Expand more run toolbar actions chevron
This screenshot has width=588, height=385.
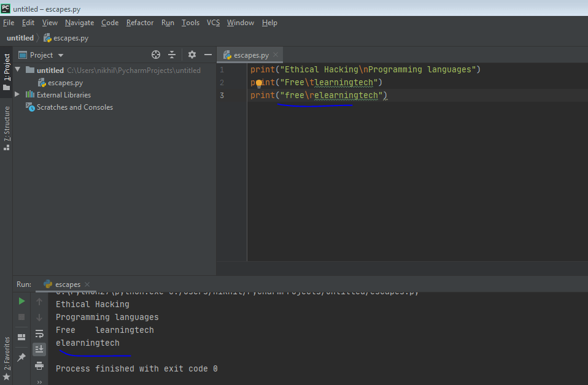click(39, 382)
